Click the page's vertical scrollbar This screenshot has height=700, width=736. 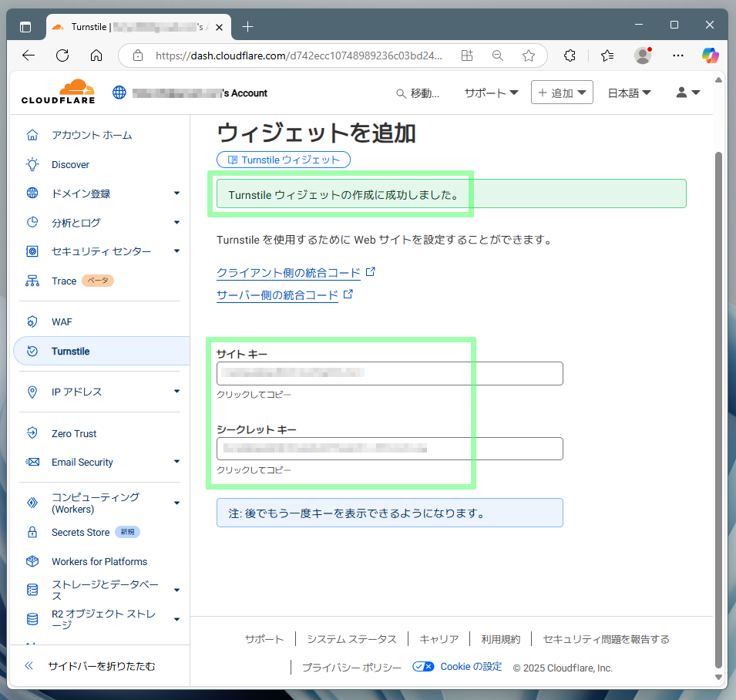[719, 385]
